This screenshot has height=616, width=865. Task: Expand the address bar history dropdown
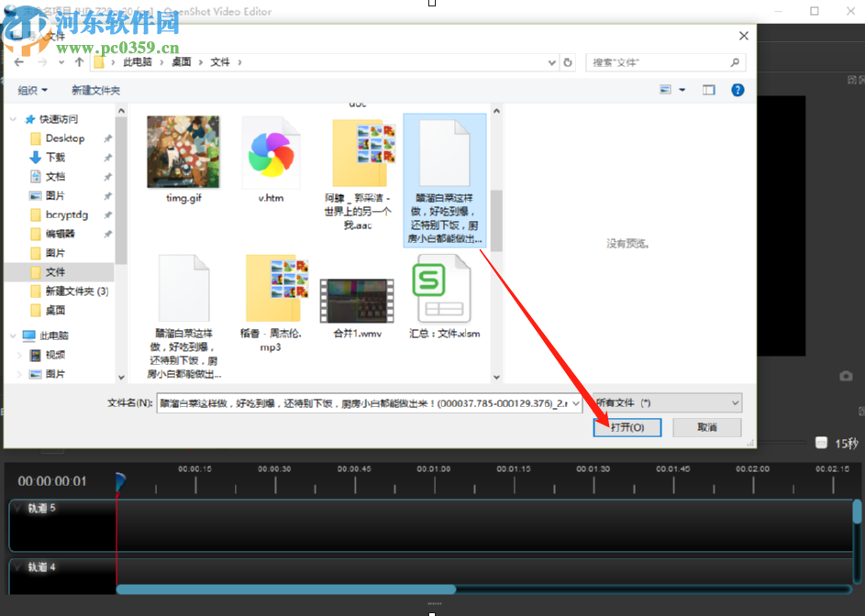pos(551,62)
